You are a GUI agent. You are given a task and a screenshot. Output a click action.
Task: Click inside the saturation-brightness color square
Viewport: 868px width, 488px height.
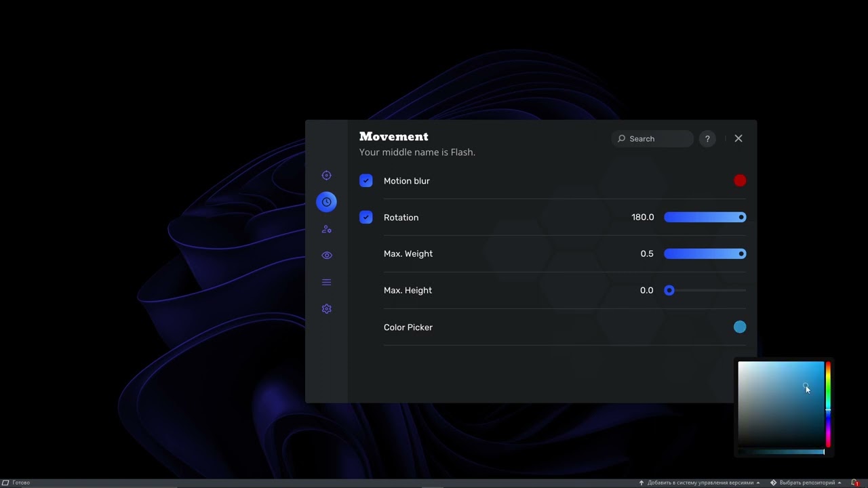click(x=781, y=404)
